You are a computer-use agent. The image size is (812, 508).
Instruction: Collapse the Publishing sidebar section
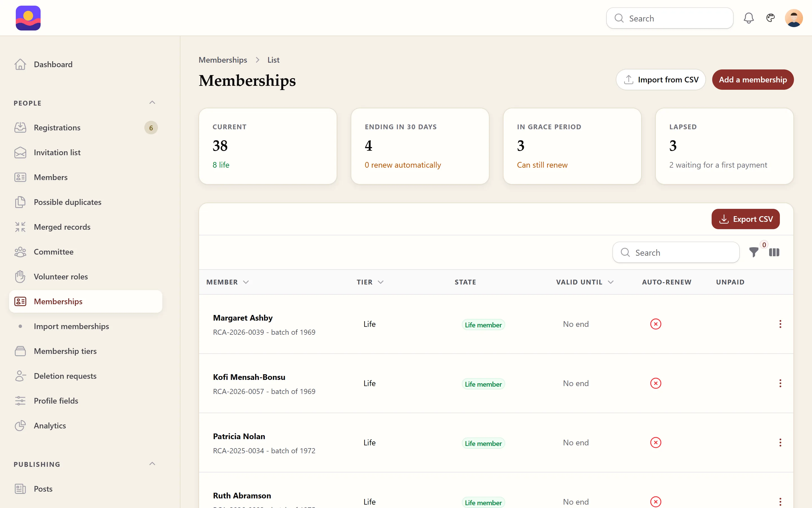[x=152, y=464]
